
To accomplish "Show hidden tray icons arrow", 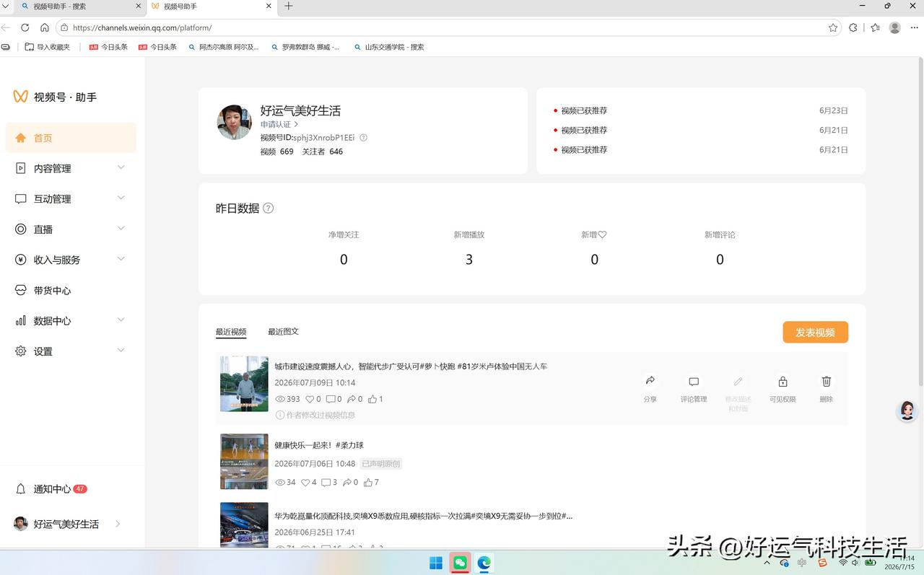I will [x=767, y=563].
